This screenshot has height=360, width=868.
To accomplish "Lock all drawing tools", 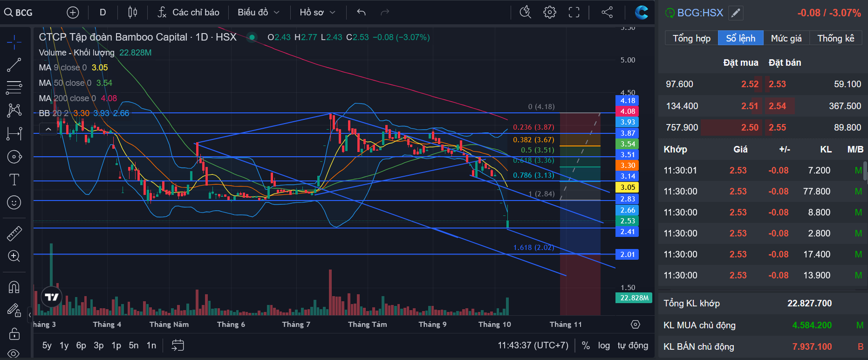I will (x=14, y=333).
